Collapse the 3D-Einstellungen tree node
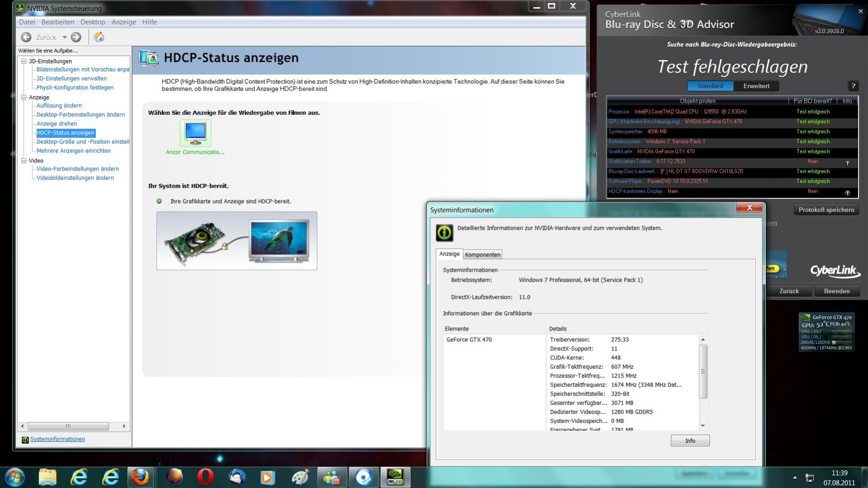This screenshot has width=868, height=488. click(x=24, y=61)
